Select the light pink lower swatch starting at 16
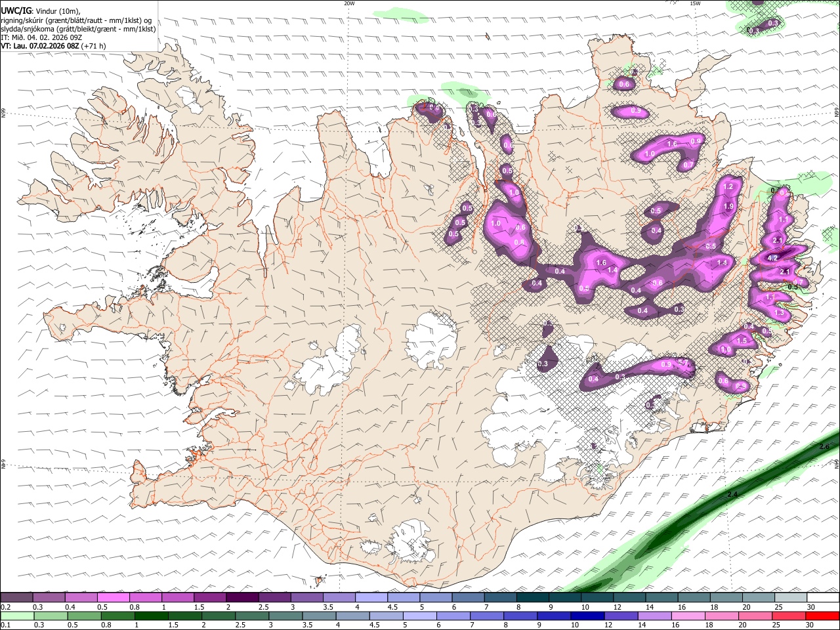The width and height of the screenshot is (840, 630). click(688, 616)
